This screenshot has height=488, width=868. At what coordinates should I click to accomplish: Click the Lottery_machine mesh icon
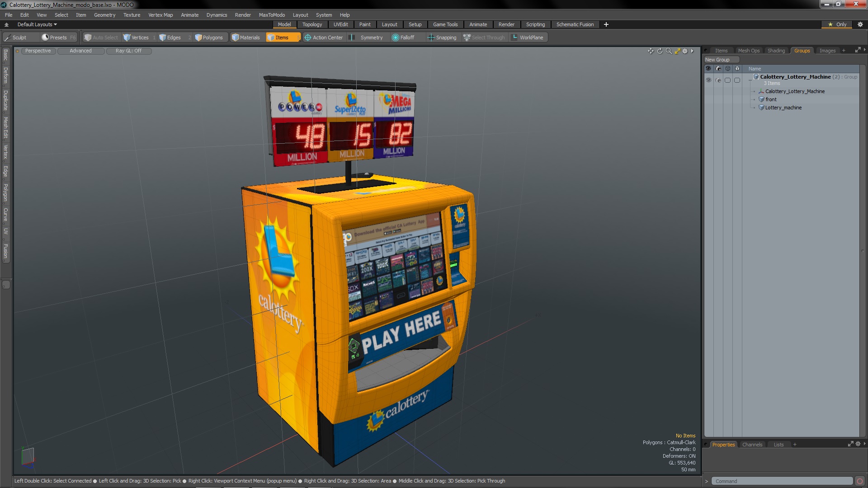762,108
